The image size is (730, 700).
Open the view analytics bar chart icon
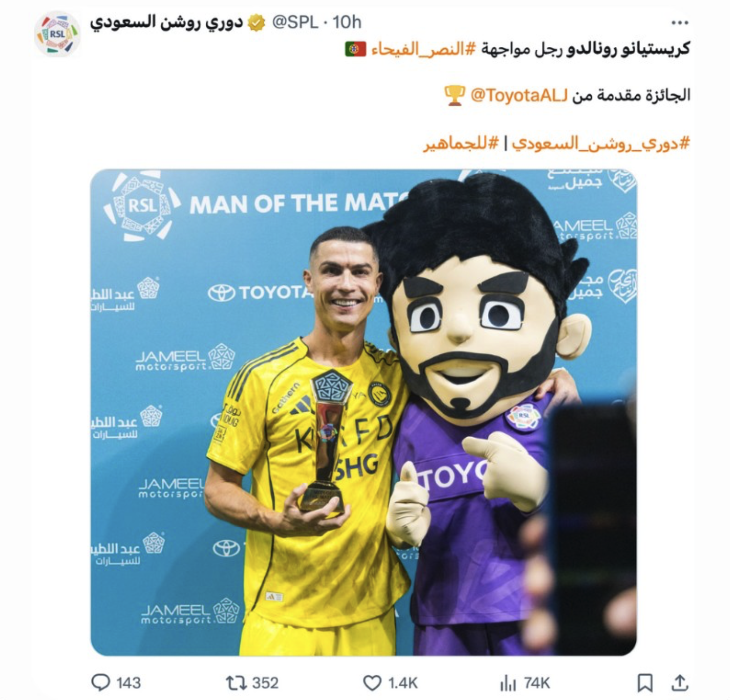click(x=508, y=683)
